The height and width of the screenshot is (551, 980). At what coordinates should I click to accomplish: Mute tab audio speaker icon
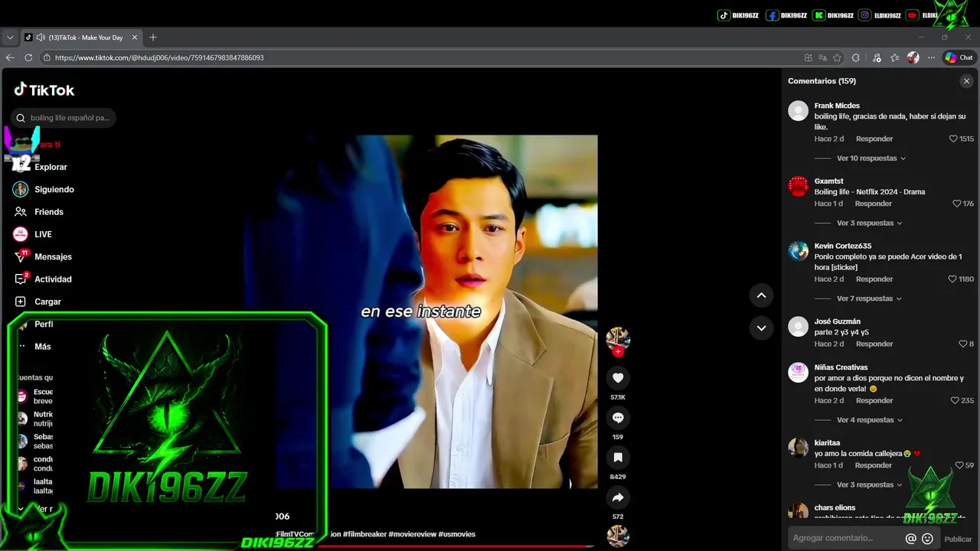(41, 37)
